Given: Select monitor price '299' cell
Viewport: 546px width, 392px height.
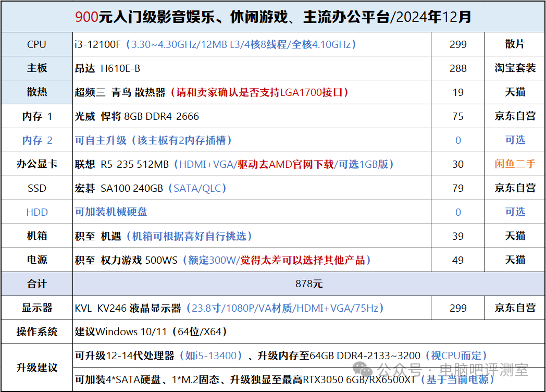Looking at the screenshot, I should 458,309.
